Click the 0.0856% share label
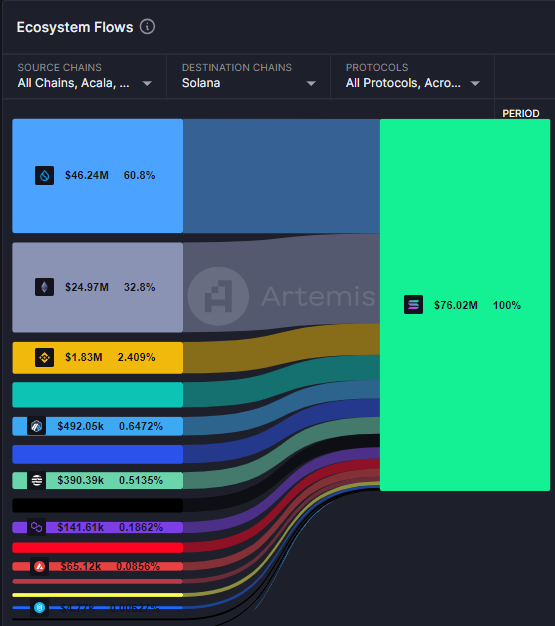 [x=138, y=566]
